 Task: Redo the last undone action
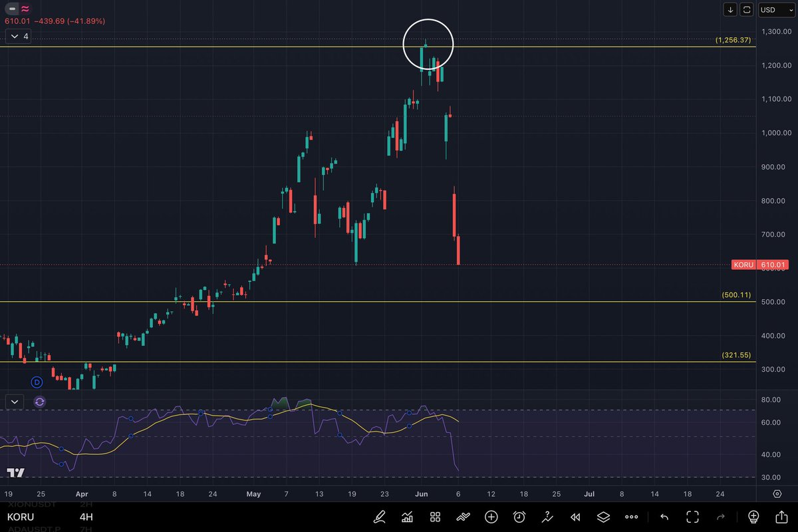720,517
